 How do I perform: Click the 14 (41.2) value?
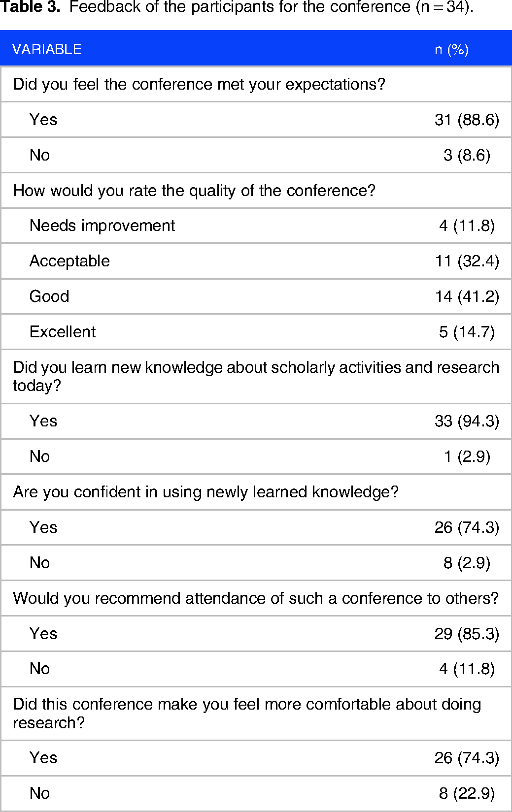[467, 296]
